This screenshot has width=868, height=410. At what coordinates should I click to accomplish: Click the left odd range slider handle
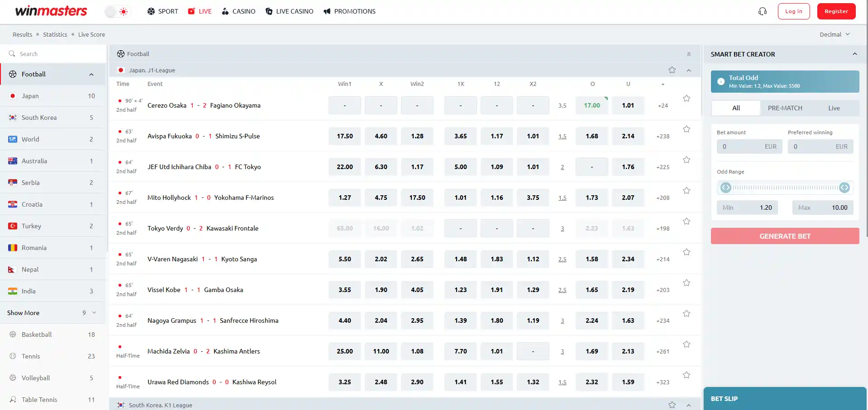(726, 188)
